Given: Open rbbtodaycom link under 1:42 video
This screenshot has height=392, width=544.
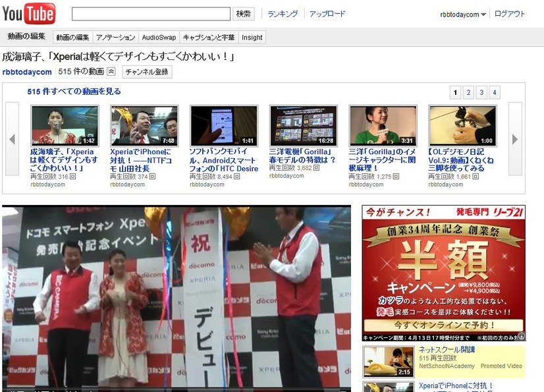Looking at the screenshot, I should [x=48, y=184].
